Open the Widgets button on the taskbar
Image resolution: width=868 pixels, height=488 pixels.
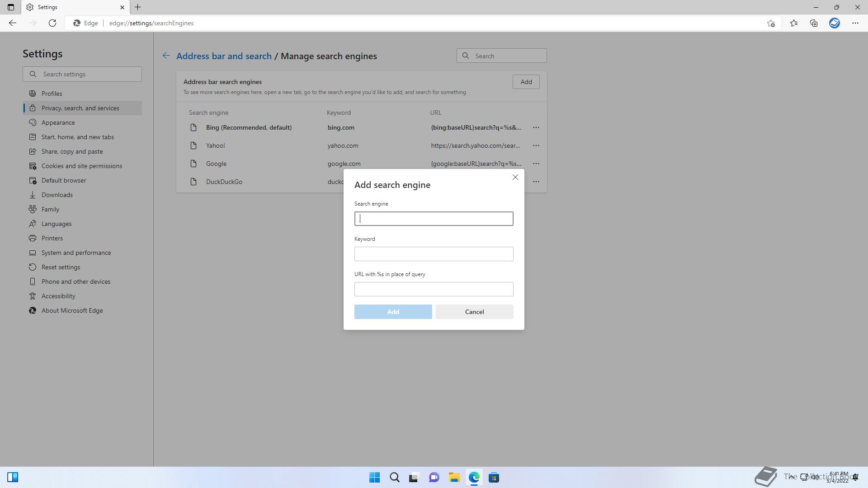click(13, 477)
